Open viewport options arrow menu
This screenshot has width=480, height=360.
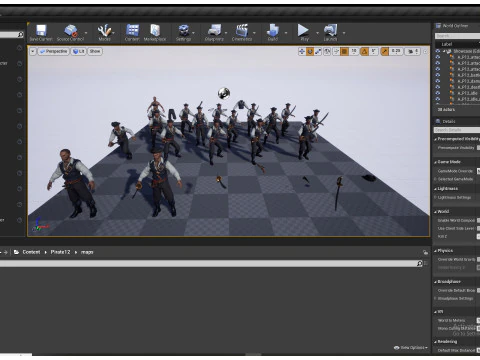tap(33, 51)
